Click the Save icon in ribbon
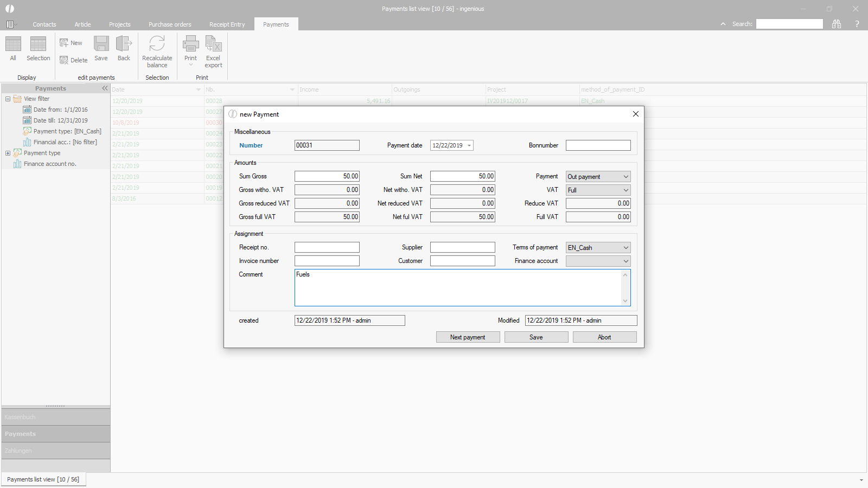Image resolution: width=868 pixels, height=488 pixels. tap(101, 44)
